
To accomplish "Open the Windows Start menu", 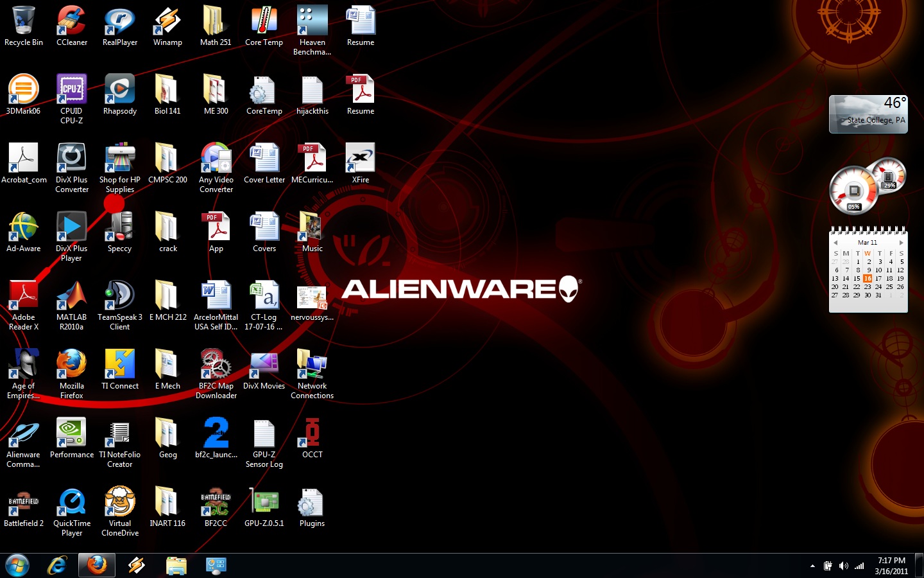I will click(17, 566).
